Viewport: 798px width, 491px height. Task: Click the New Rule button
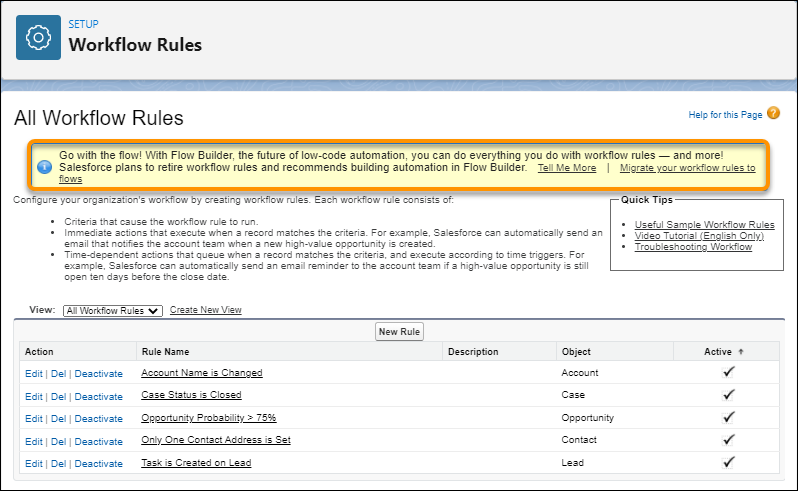[x=400, y=331]
